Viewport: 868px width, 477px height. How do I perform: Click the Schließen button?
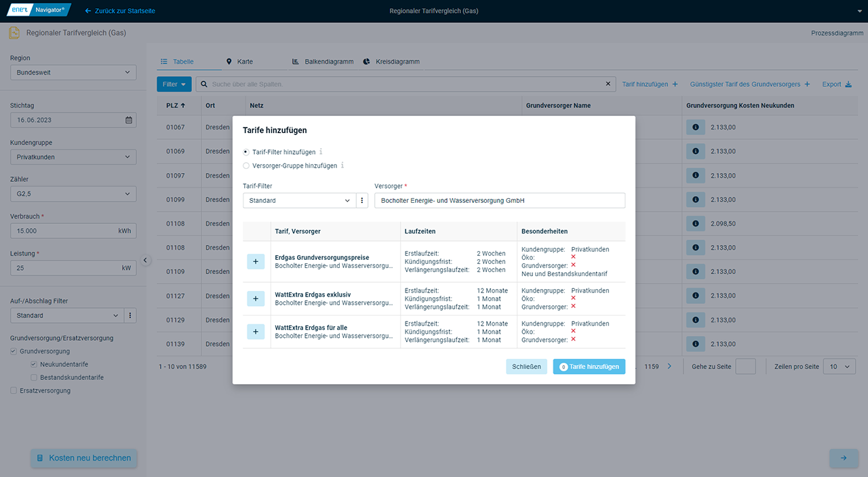[x=526, y=366]
